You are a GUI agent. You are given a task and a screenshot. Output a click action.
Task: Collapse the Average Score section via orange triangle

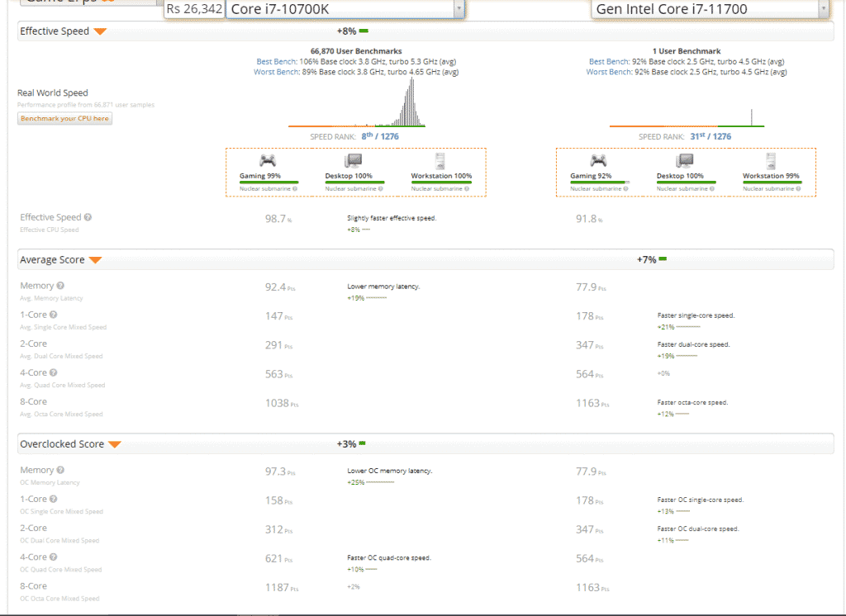coord(96,260)
